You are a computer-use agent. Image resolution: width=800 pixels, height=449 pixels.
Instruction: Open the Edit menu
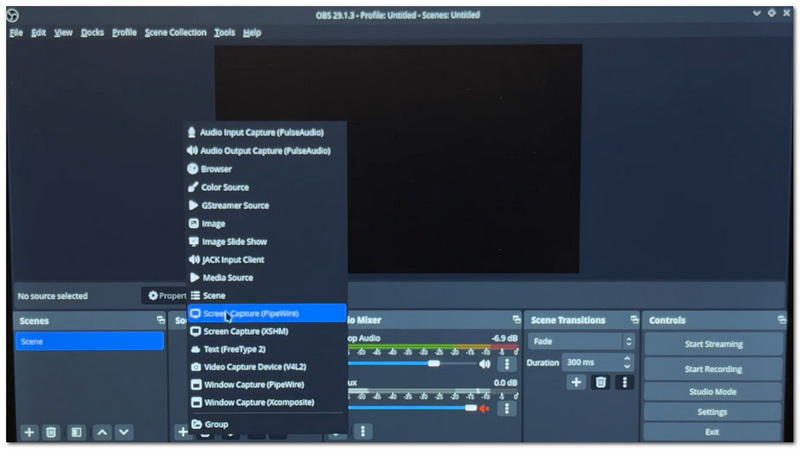pos(38,33)
